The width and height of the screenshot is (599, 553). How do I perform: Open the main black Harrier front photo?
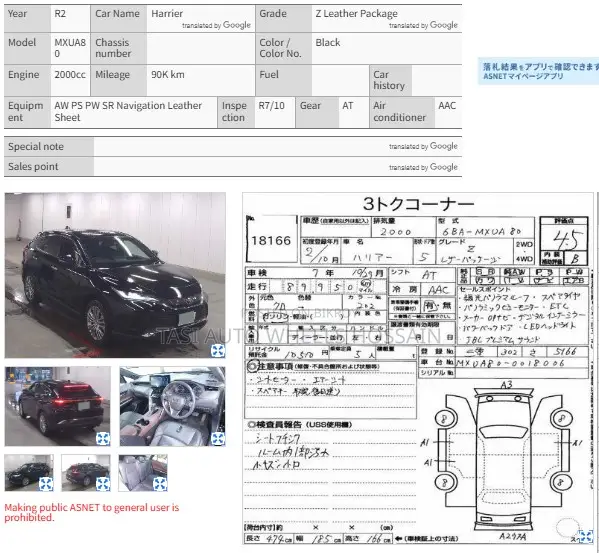coord(115,275)
